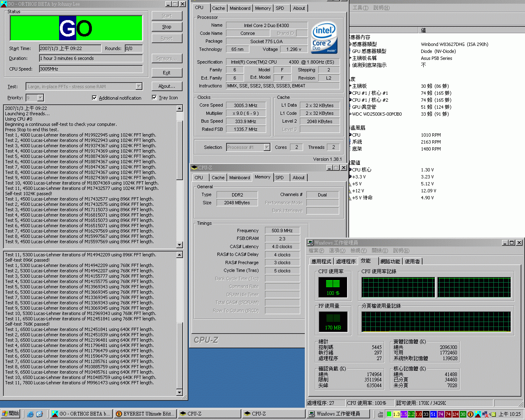Click the Core Speed value 3005.3 MHz
Image resolution: width=525 pixels, height=420 pixels.
tap(245, 105)
